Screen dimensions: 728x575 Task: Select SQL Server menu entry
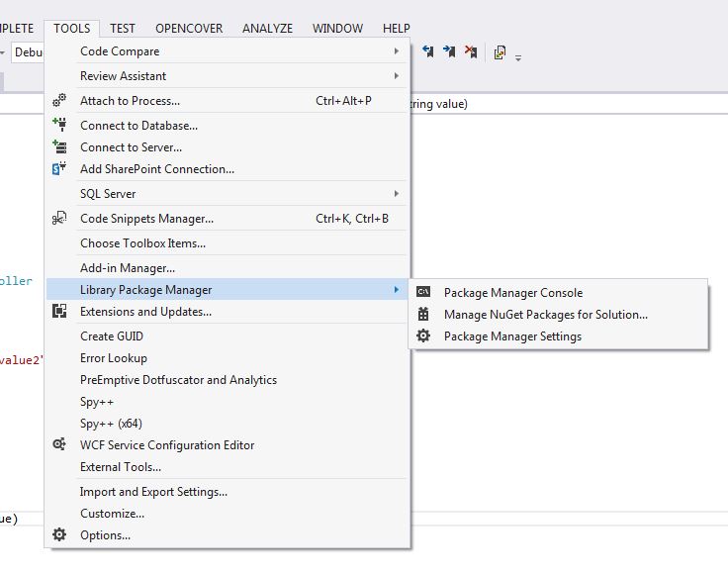click(x=227, y=194)
